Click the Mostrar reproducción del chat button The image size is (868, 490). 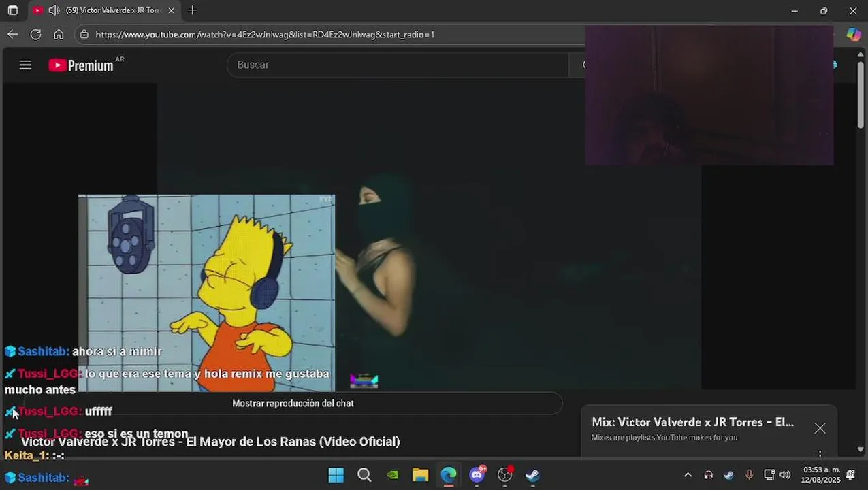[x=293, y=403]
